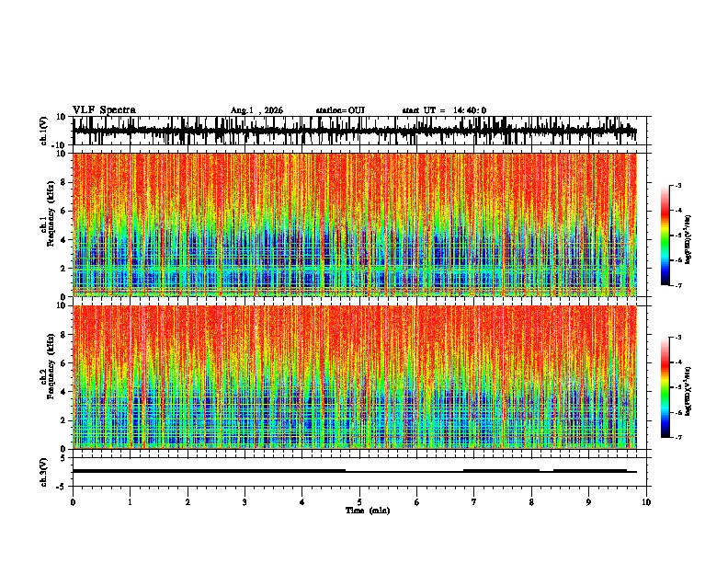728x563 pixels.
Task: Click the 'station=OUI' header label
Action: tap(340, 110)
